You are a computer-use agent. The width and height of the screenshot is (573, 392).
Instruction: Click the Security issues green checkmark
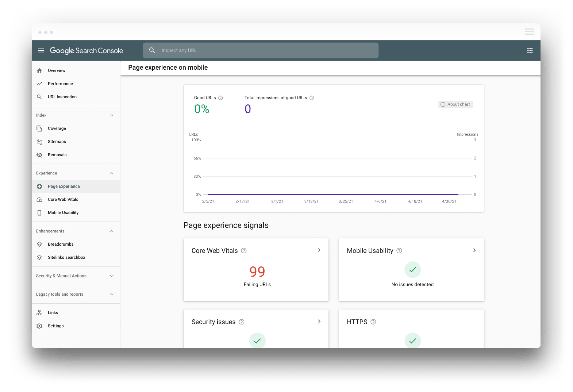coord(257,341)
